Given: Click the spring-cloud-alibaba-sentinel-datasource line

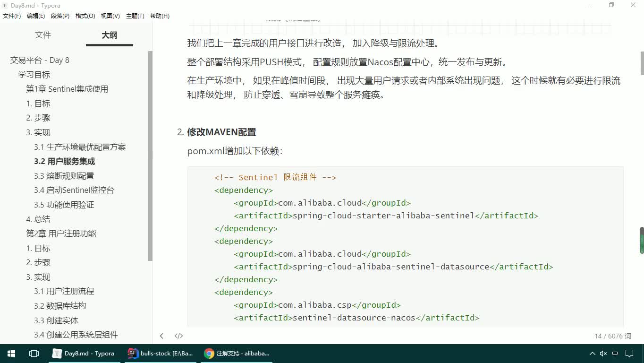Looking at the screenshot, I should click(393, 267).
